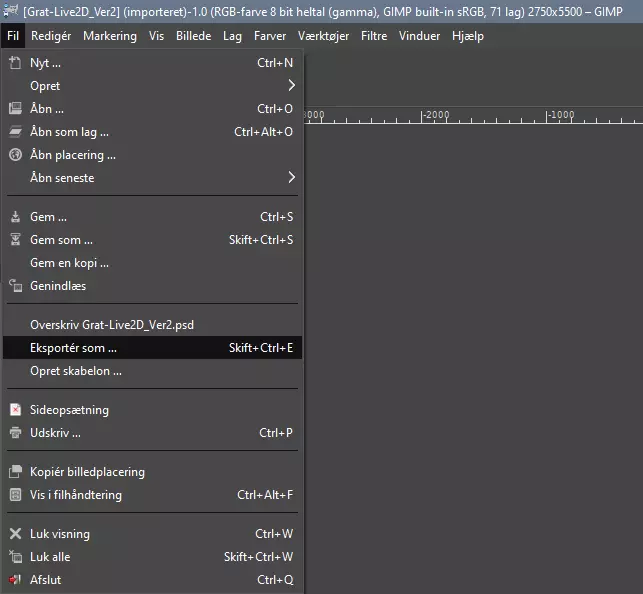This screenshot has height=594, width=643.
Task: Open the Farver menu
Action: [270, 36]
